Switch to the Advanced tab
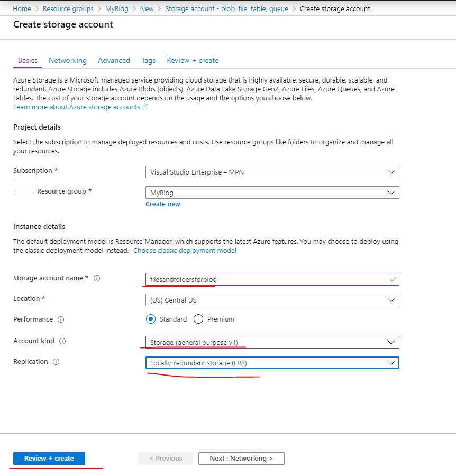456x476 pixels. [114, 61]
